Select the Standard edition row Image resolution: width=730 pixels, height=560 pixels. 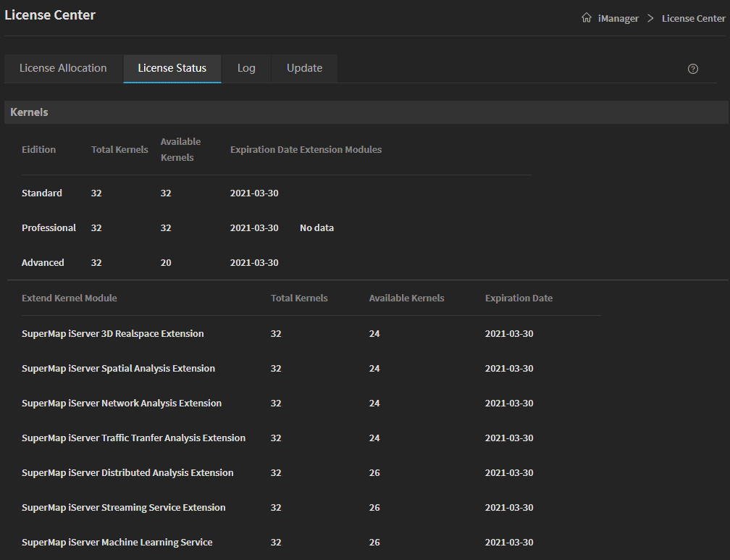[42, 193]
